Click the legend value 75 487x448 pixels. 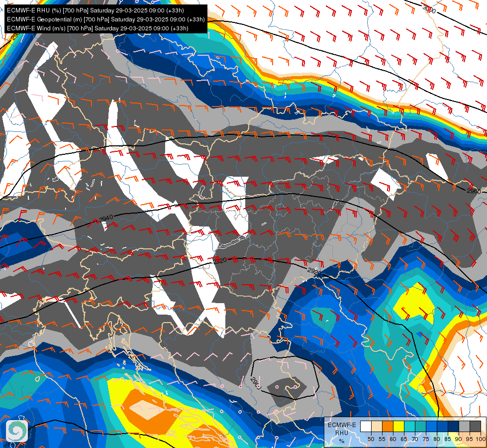426,439
